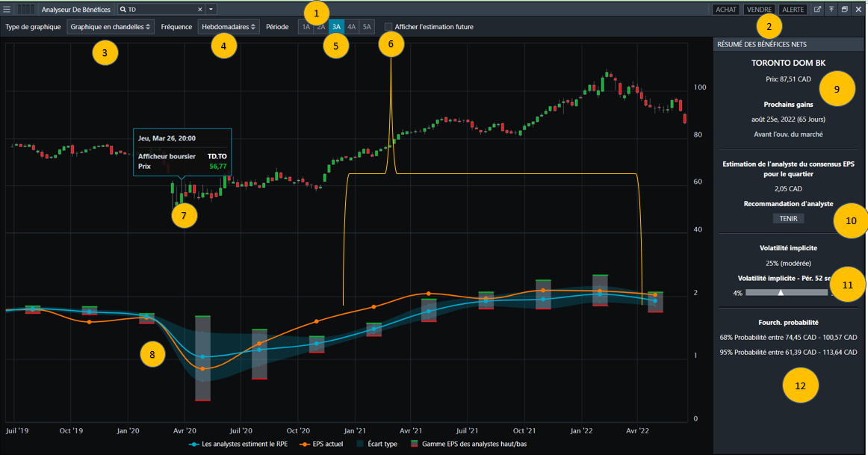868x455 pixels.
Task: Open the "Hebdomadaires" frequency dropdown
Action: (x=229, y=27)
